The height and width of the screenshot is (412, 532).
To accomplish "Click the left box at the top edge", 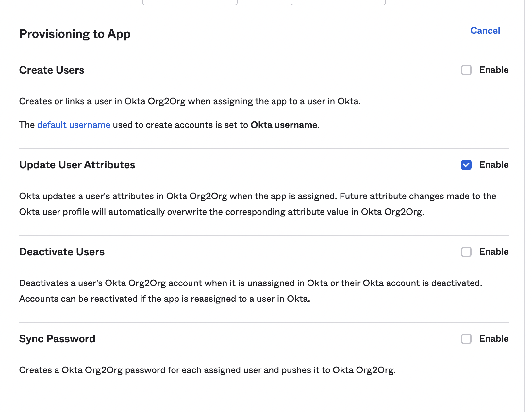I will coord(190,2).
